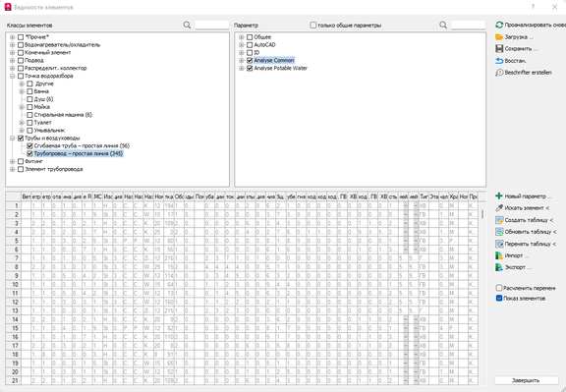The width and height of the screenshot is (566, 392).
Task: Collapse the Трубы и воздуховоды node
Action: click(13, 138)
